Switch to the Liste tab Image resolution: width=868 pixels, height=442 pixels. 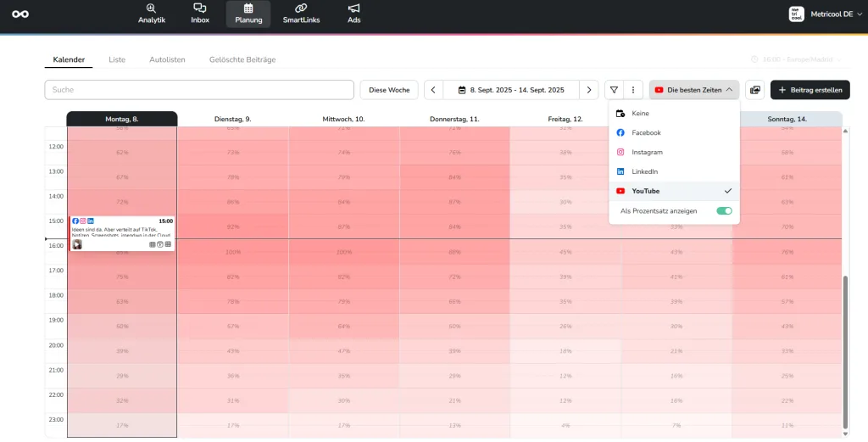117,59
